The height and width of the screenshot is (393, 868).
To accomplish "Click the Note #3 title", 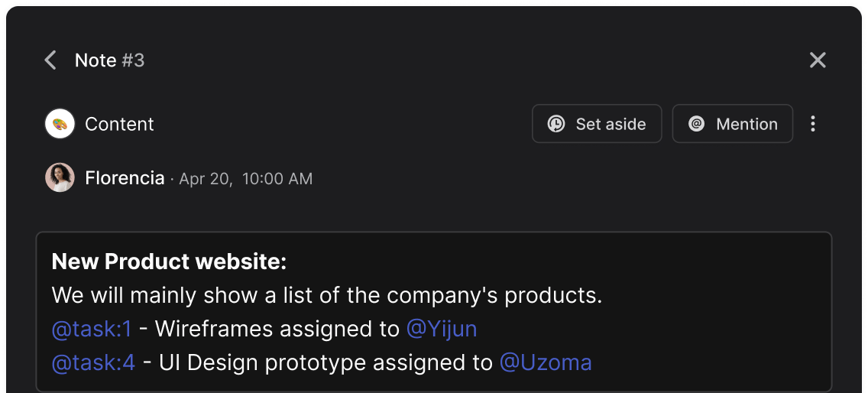I will pyautogui.click(x=109, y=60).
